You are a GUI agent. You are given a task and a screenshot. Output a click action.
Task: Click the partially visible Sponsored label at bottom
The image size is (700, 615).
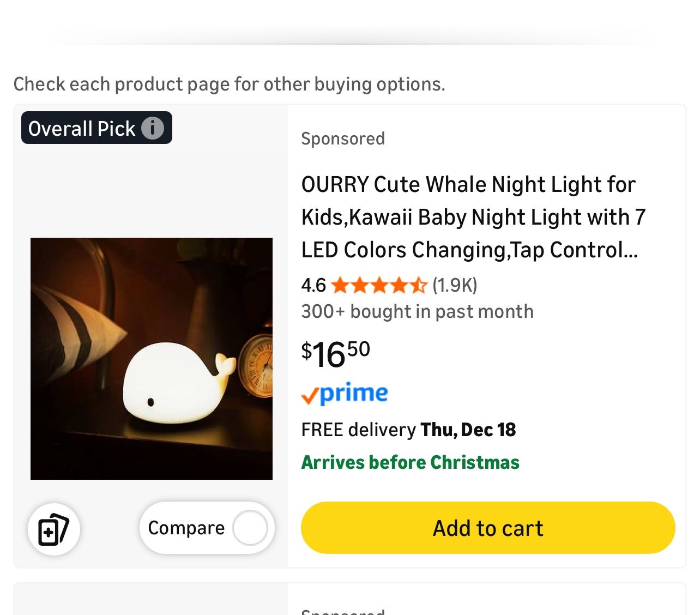[343, 611]
